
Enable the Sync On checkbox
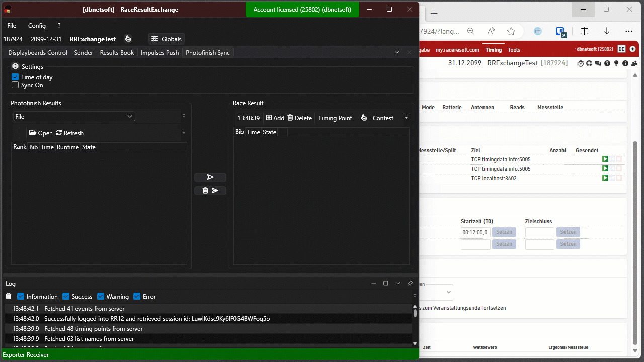[15, 85]
